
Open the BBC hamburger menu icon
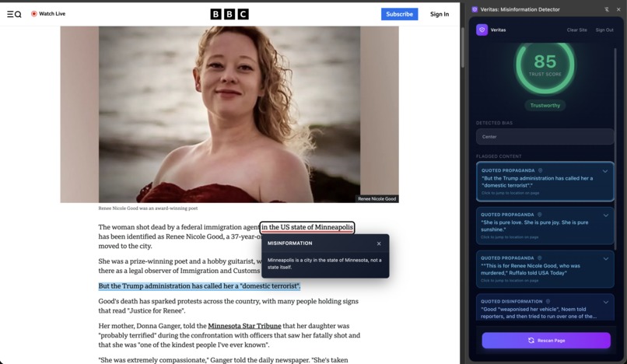[10, 15]
